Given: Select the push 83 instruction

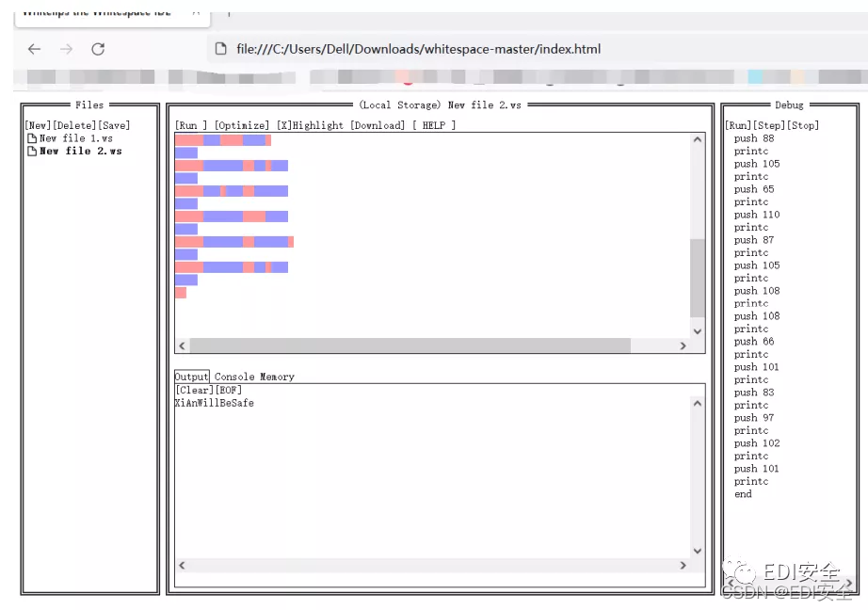Looking at the screenshot, I should click(x=754, y=393).
